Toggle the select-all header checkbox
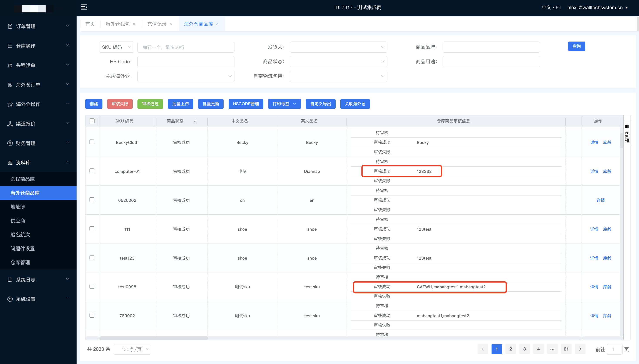Image resolution: width=639 pixels, height=364 pixels. [x=92, y=121]
